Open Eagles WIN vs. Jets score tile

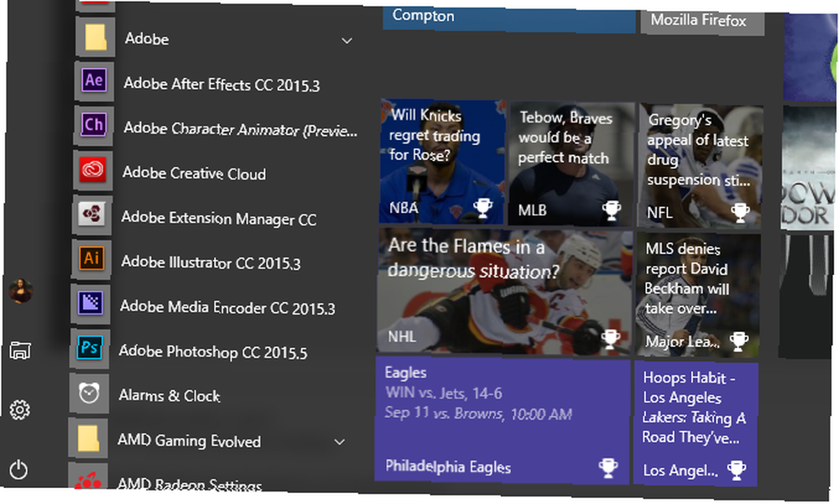tap(503, 420)
